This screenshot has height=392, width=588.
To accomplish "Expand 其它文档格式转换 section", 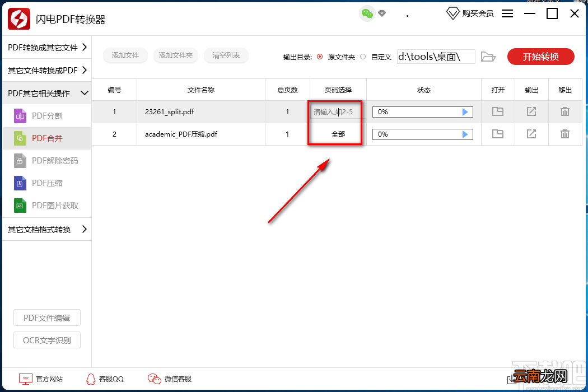I will (x=47, y=229).
